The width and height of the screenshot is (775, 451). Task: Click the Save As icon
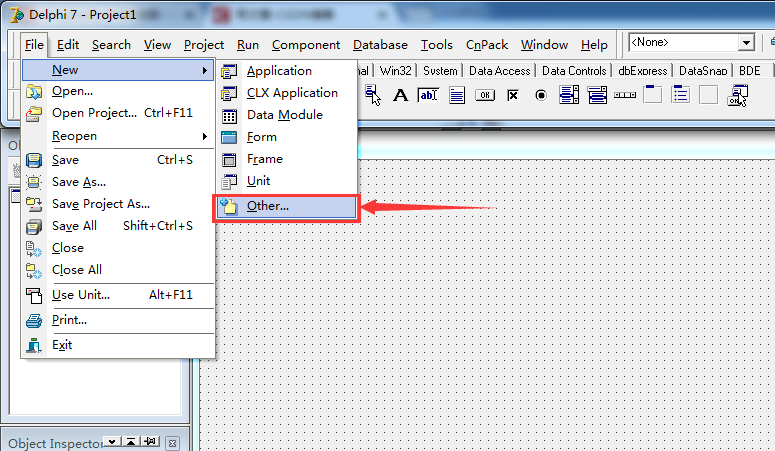click(x=34, y=182)
